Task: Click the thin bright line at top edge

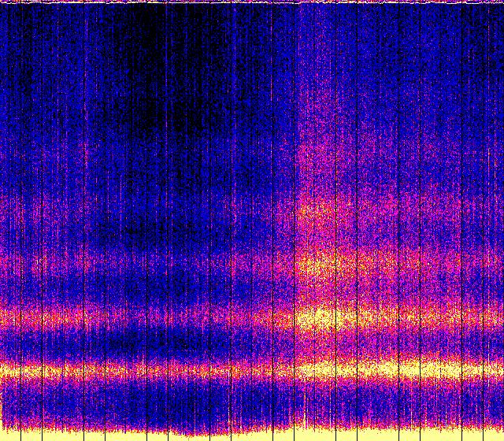Action: point(252,2)
